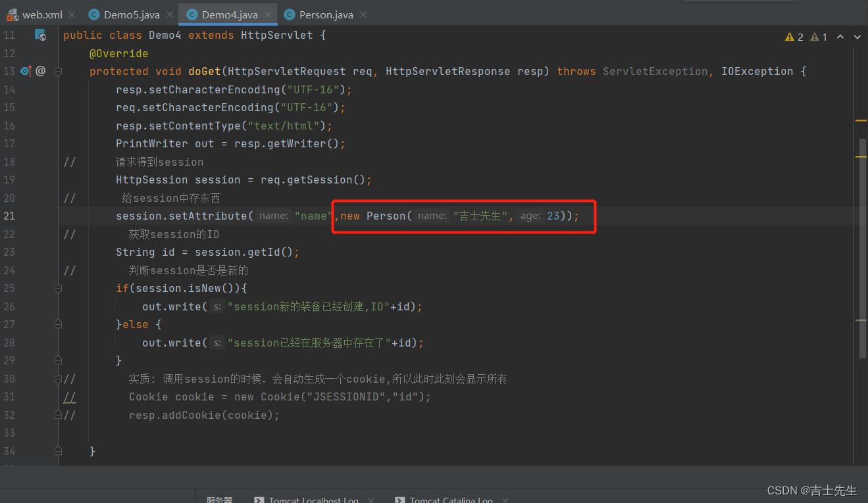Click the class icon on Person.java tab
This screenshot has width=868, height=503.
click(x=290, y=14)
